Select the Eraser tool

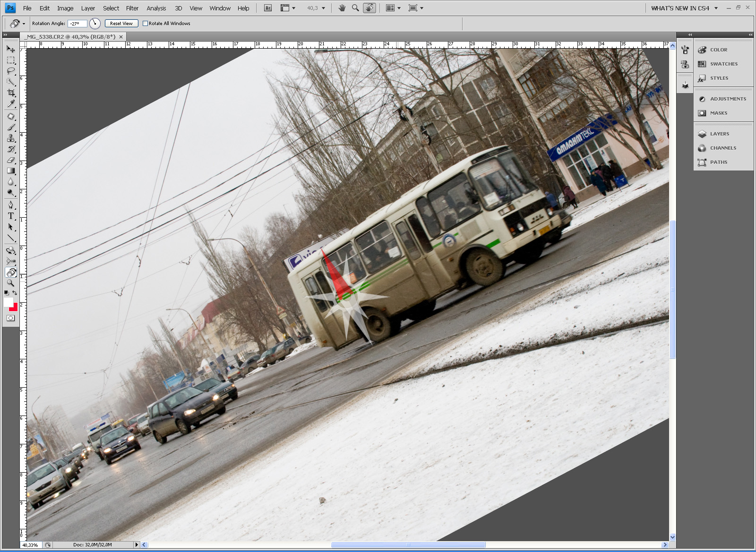coord(11,160)
